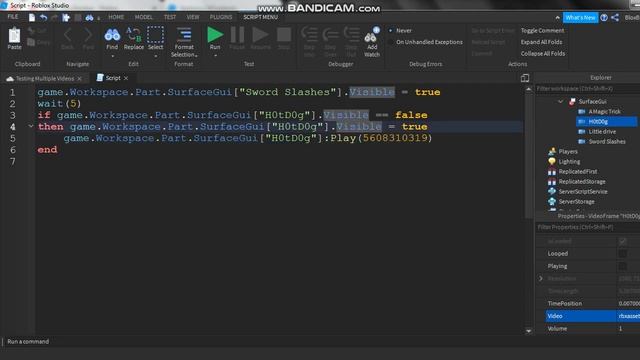Click Step Out debugger icon
This screenshot has height=360, width=640.
[351, 35]
